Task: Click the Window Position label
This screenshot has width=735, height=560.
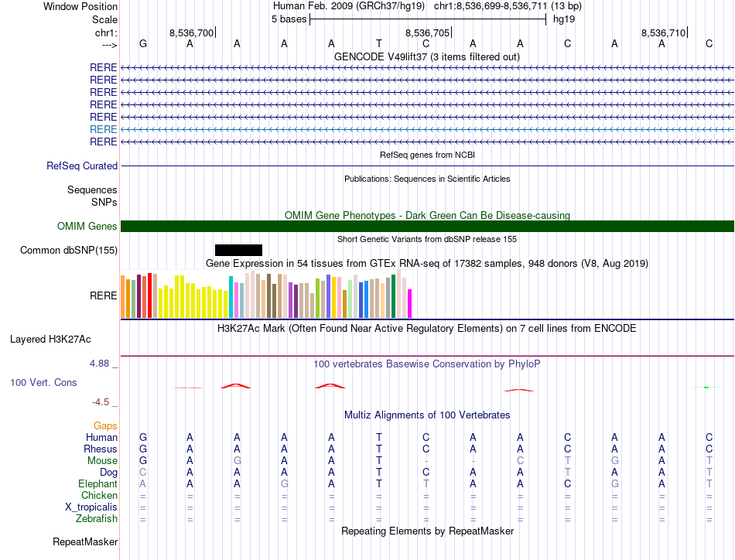Action: click(x=80, y=6)
